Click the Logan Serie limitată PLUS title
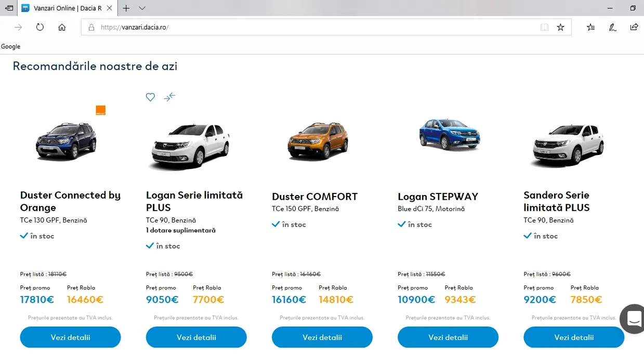This screenshot has width=644, height=364. [194, 201]
